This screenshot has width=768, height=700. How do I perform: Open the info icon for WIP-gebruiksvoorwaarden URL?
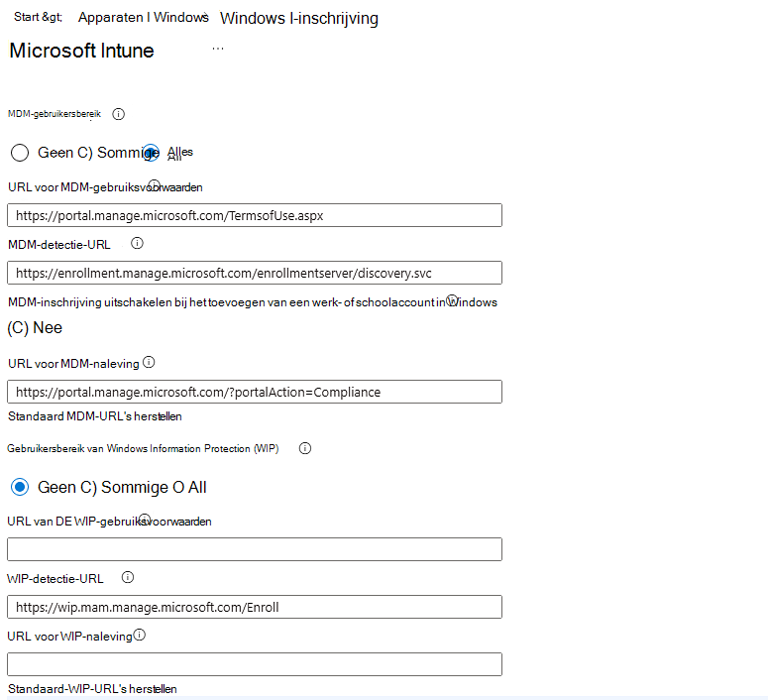[144, 520]
